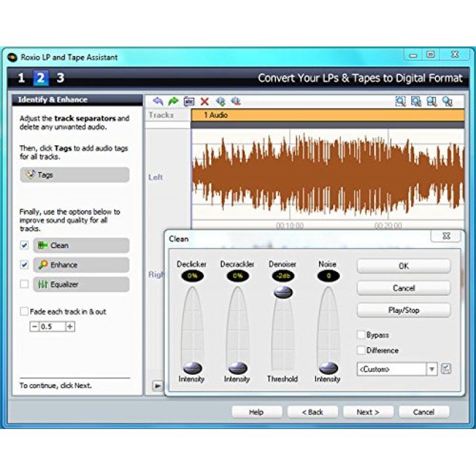This screenshot has height=476, width=476.
Task: Click the remove track separator icon
Action: [x=236, y=101]
